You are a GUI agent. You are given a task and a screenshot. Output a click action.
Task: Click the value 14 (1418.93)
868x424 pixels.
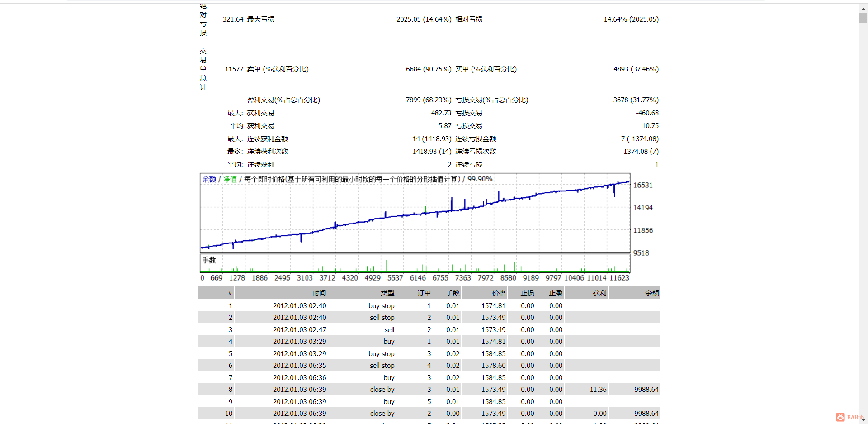(432, 139)
